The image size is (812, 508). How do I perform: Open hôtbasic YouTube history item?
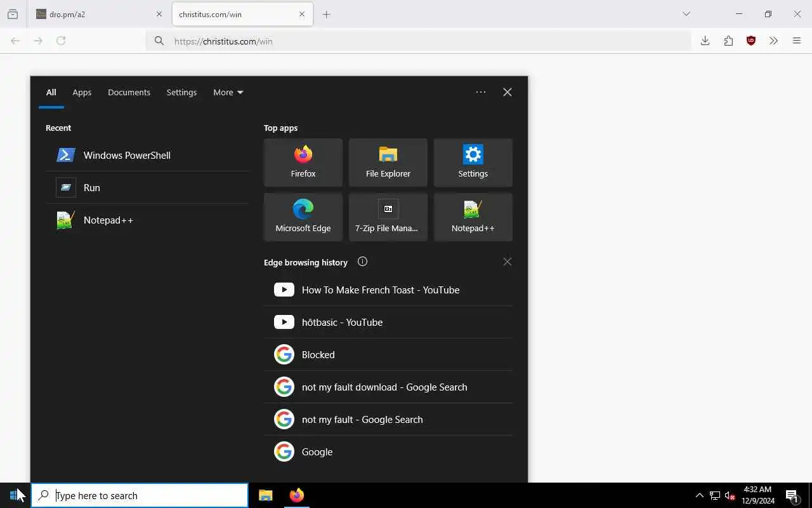[x=388, y=322]
